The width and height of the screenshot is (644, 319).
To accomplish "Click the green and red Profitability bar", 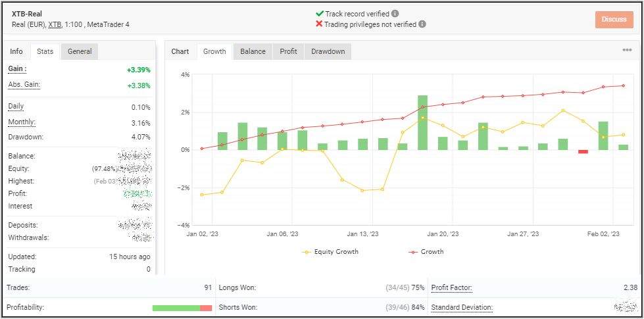I will (182, 308).
